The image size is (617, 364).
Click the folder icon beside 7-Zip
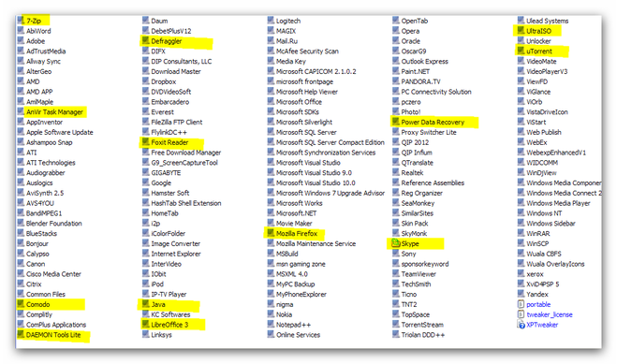coord(21,20)
